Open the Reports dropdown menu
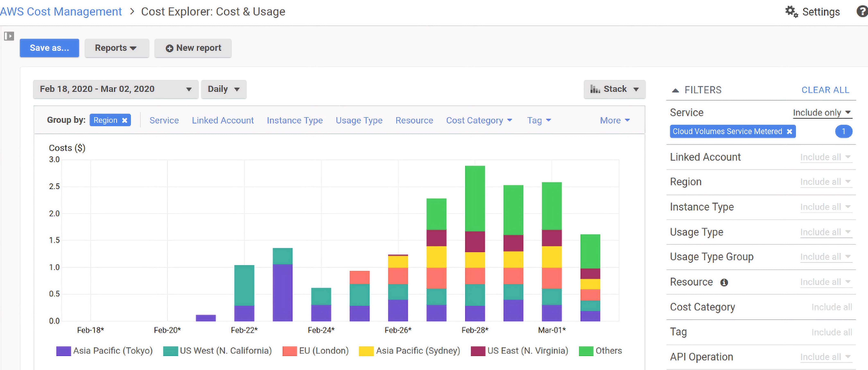The height and width of the screenshot is (370, 868). point(116,48)
